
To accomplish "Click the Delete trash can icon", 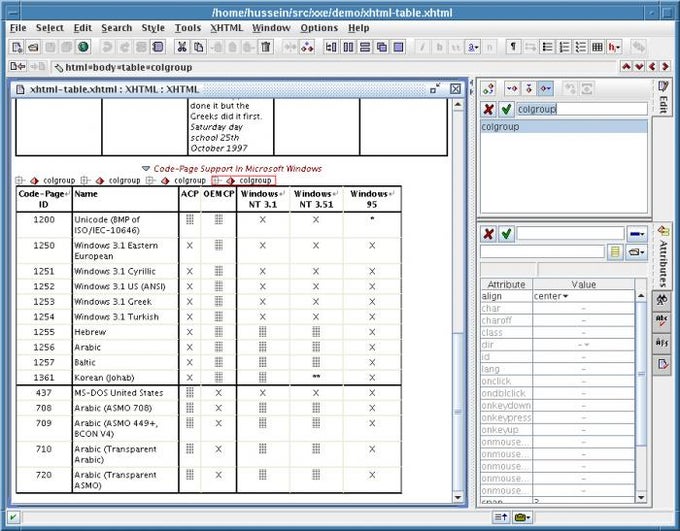I will [x=266, y=47].
